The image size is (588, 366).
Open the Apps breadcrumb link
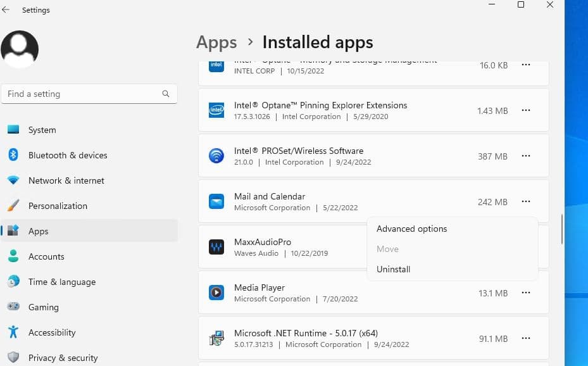coord(216,42)
